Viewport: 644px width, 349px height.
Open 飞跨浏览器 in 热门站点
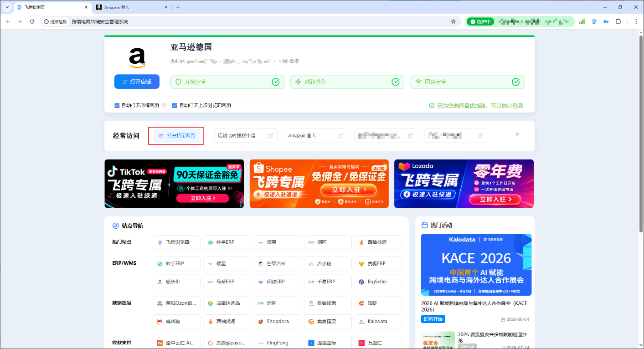click(176, 242)
